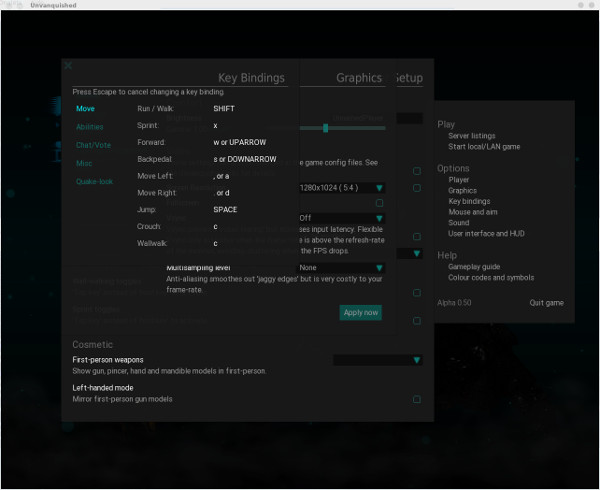The image size is (600, 490).
Task: Adjust the Brightness slider handle
Action: [325, 128]
